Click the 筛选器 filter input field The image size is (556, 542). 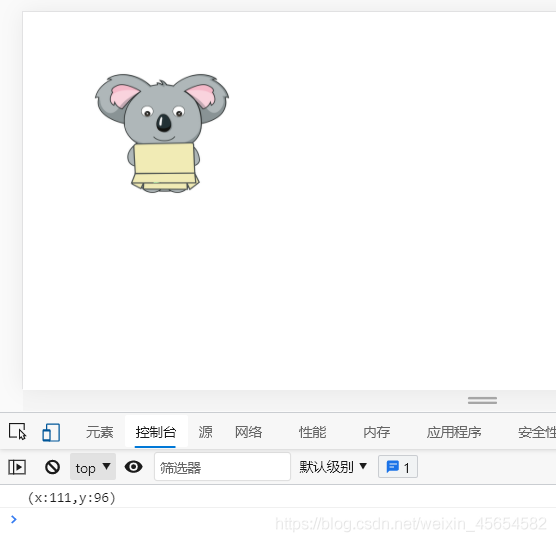(222, 467)
